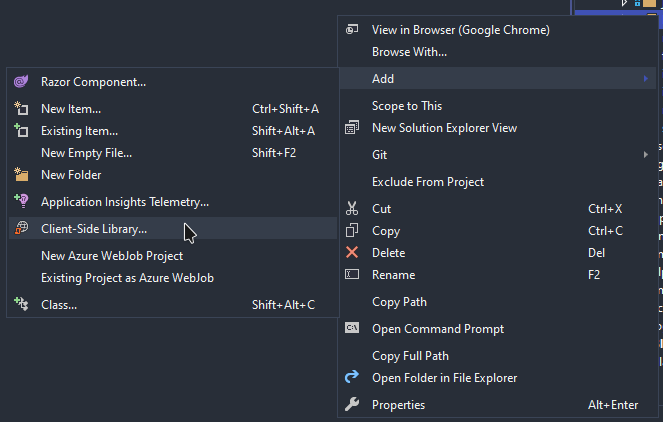The width and height of the screenshot is (663, 422).
Task: Click the Command Prompt console icon
Action: [x=352, y=328]
